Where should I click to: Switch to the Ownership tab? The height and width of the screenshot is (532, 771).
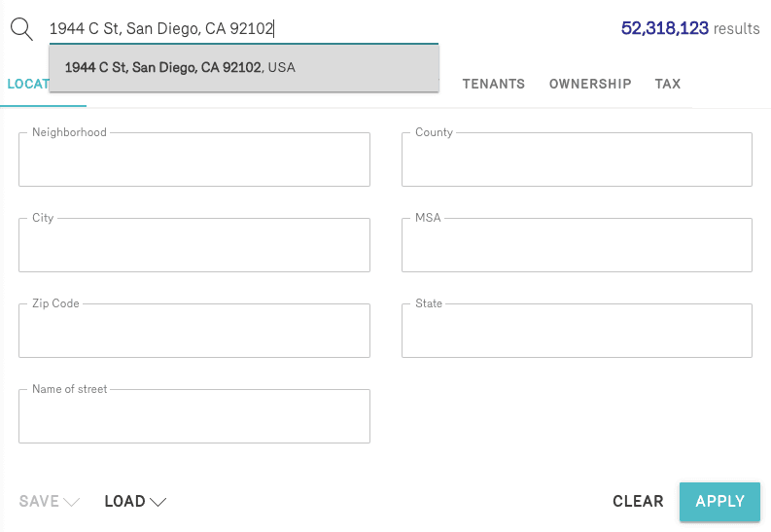point(590,85)
